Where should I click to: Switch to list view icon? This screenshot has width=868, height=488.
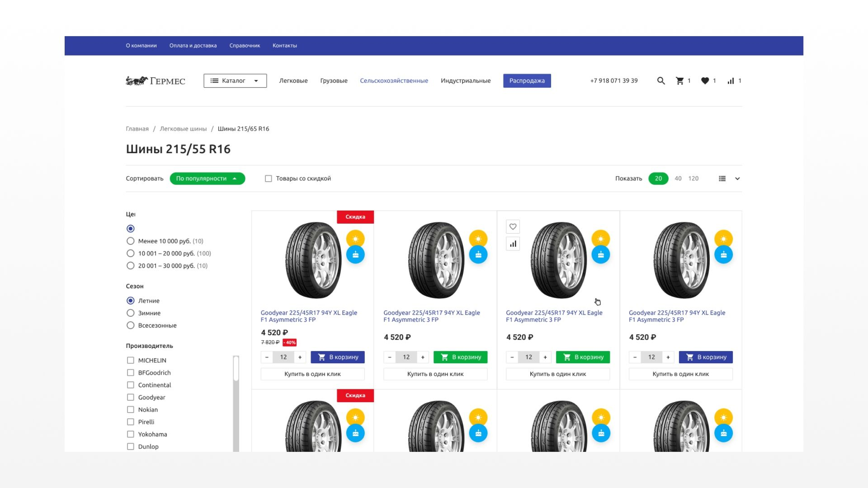[x=722, y=178]
